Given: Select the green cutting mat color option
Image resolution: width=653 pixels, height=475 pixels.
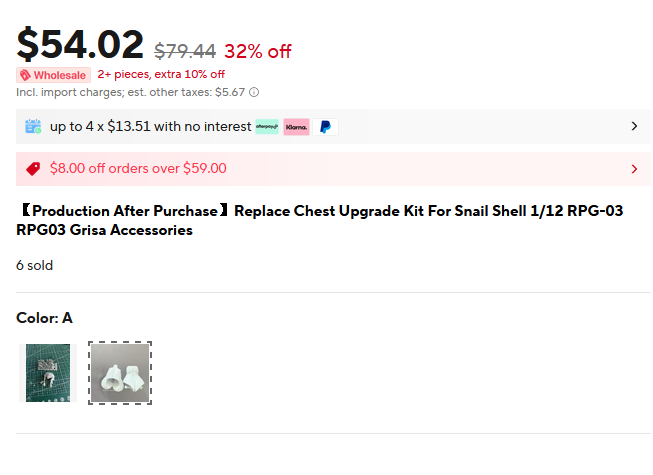Looking at the screenshot, I should 48,373.
